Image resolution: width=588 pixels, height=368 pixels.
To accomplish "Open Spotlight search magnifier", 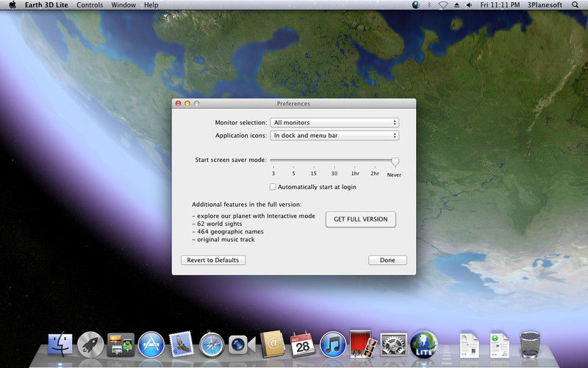I will pos(575,5).
